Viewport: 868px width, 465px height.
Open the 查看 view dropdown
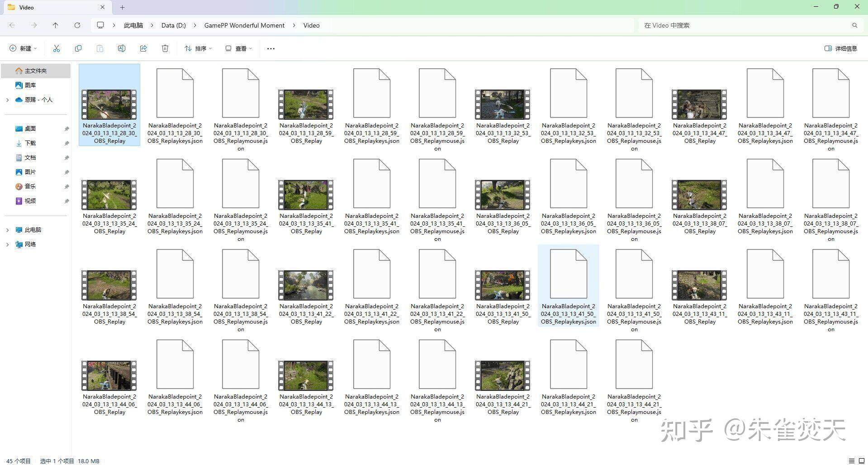[x=238, y=48]
